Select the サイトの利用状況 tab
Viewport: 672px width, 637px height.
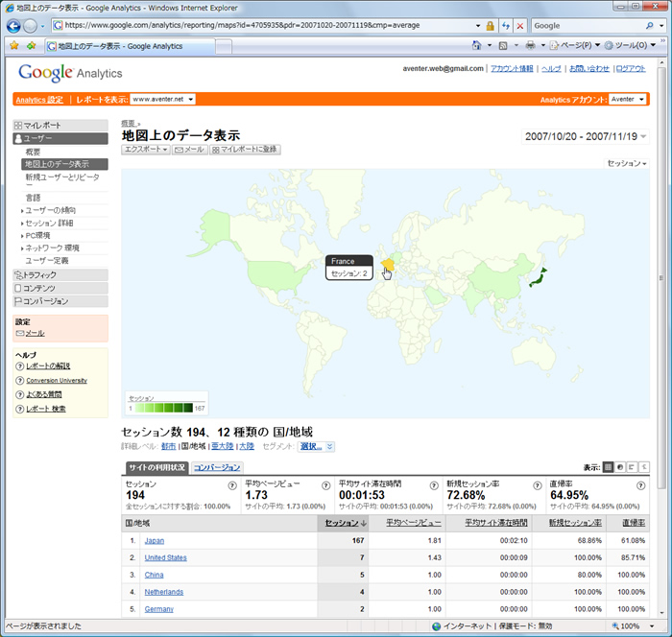157,467
